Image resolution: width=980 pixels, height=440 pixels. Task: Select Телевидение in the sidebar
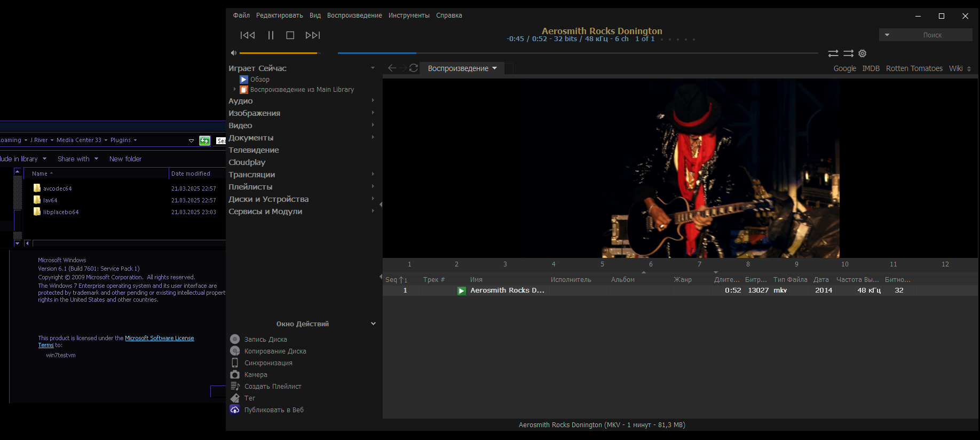254,150
